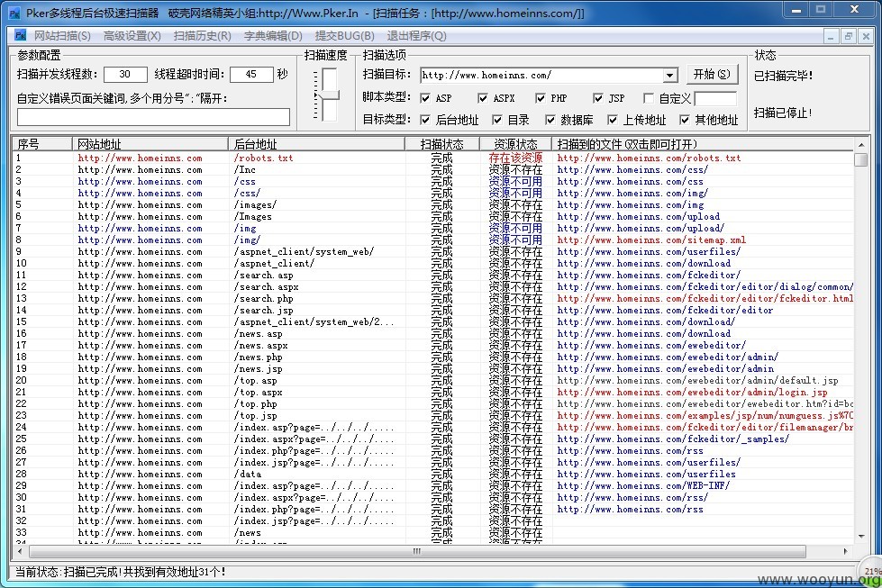The width and height of the screenshot is (882, 588).
Task: Click the 扫描到的文件 column header
Action: pyautogui.click(x=703, y=144)
